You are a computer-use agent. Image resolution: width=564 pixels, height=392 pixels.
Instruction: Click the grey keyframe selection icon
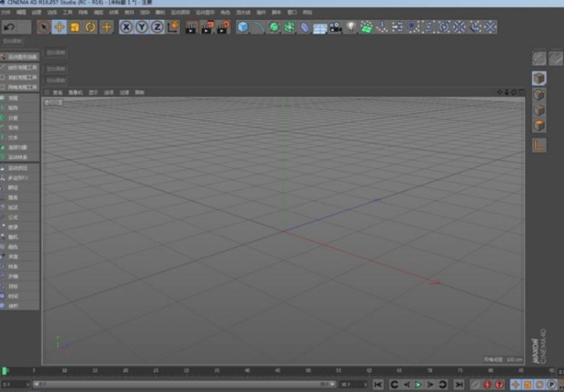[476, 385]
